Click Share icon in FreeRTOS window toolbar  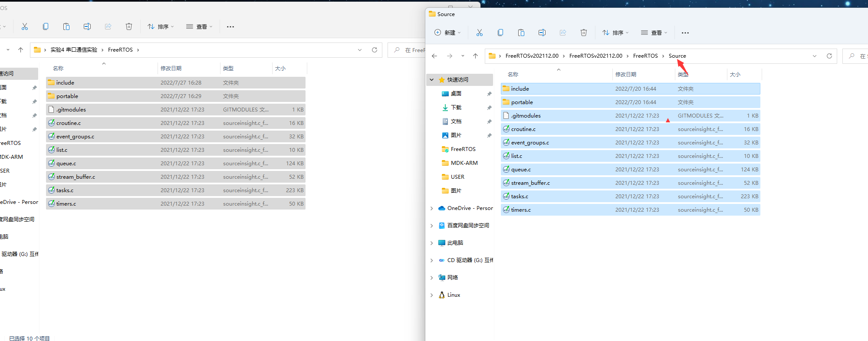click(x=108, y=26)
